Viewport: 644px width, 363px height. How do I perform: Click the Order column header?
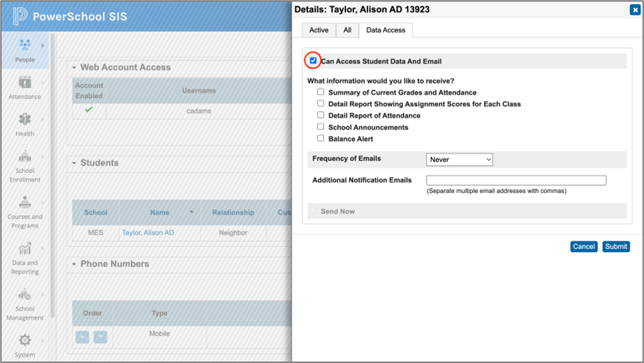pyautogui.click(x=93, y=313)
